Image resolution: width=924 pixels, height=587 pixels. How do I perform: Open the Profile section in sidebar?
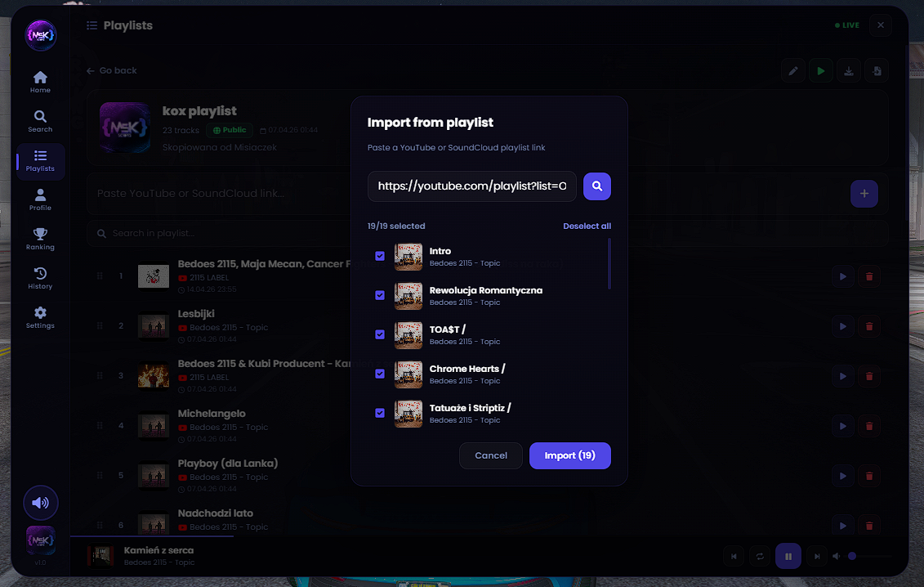(x=40, y=200)
